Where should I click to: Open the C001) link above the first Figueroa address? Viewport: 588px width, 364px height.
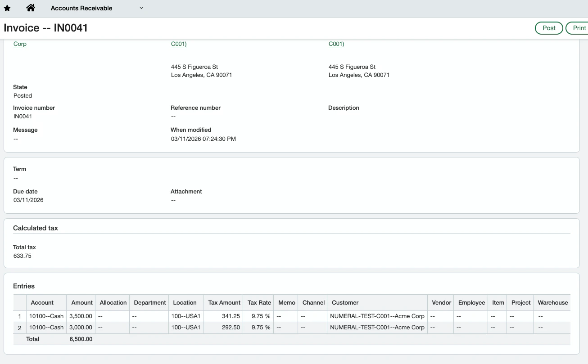tap(179, 44)
